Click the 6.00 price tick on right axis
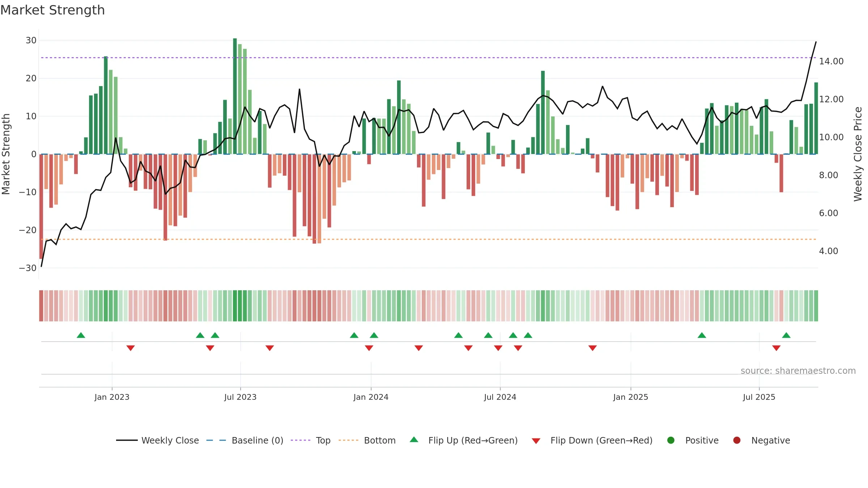 (829, 213)
